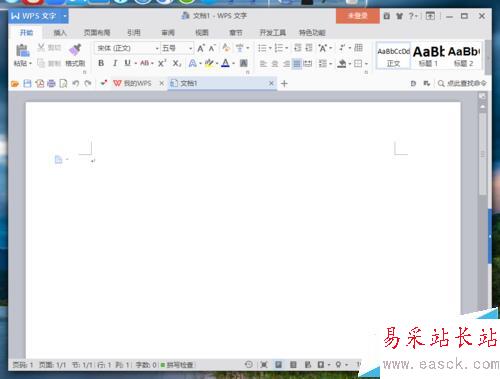This screenshot has height=379, width=500.
Task: Open the font size dropdown
Action: pyautogui.click(x=190, y=48)
